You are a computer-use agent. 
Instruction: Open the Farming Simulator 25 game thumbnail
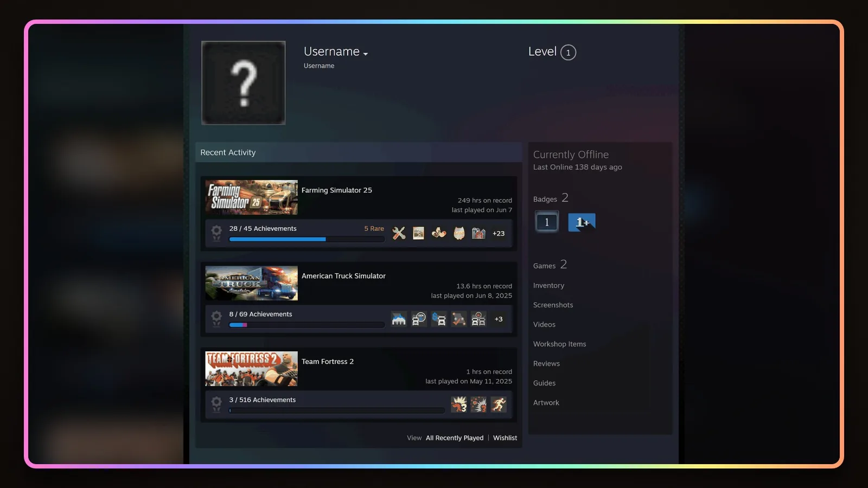(251, 197)
